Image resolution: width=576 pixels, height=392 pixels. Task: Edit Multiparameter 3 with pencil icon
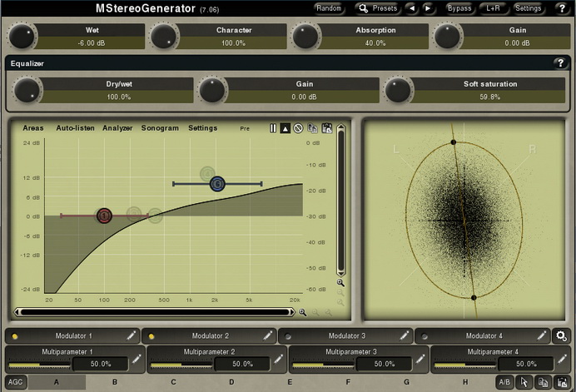[x=420, y=359]
